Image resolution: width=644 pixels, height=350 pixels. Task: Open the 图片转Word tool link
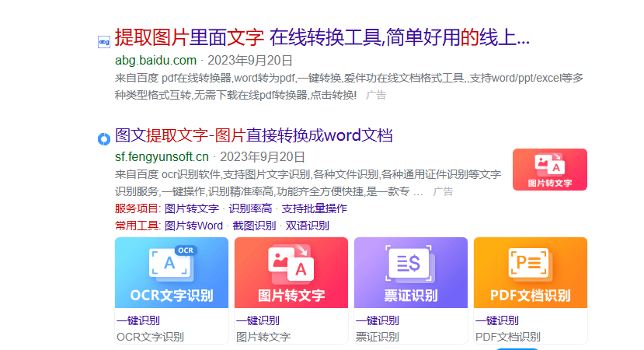[194, 226]
